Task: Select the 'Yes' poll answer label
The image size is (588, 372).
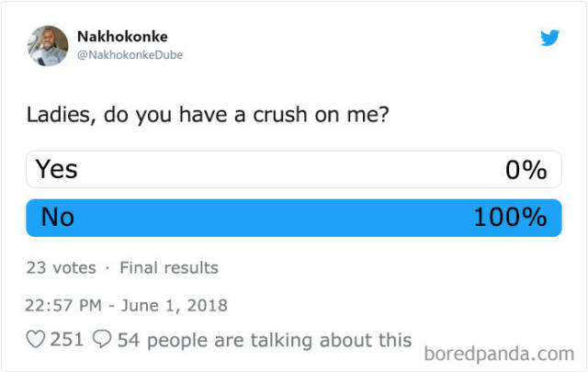Action: [x=57, y=169]
